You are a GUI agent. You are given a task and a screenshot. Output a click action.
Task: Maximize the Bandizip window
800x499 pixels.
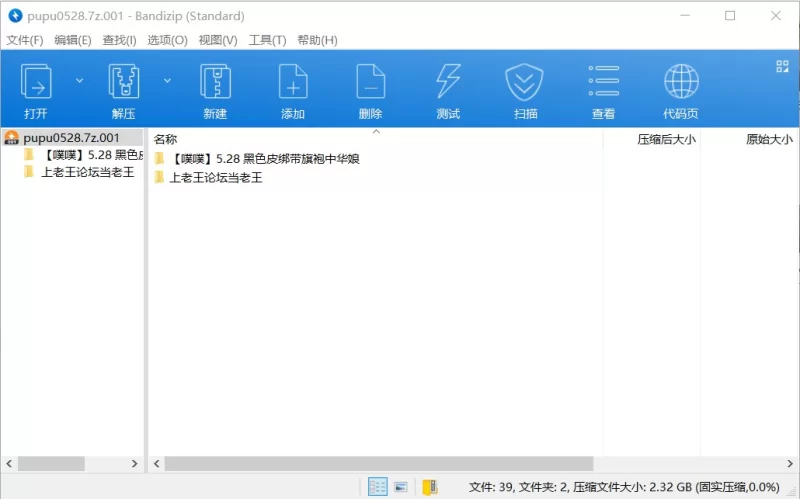(x=730, y=16)
